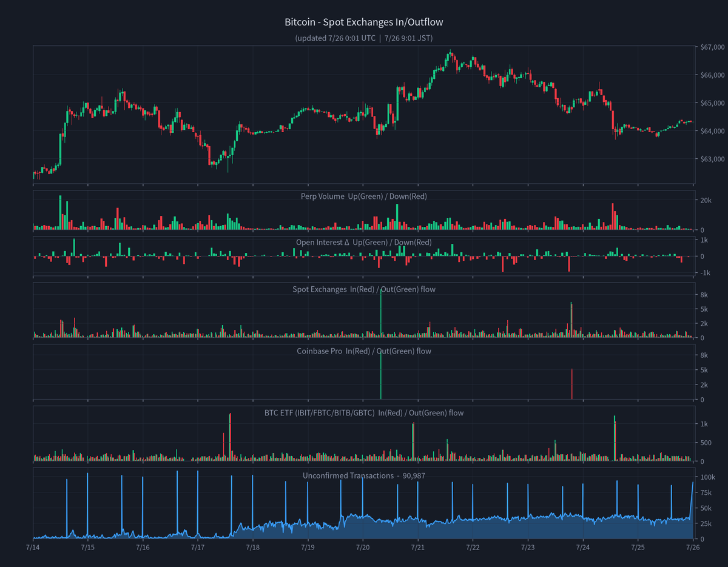728x567 pixels.
Task: Click the 100k tick on Unconfirmed Transactions axis
Action: [x=707, y=477]
